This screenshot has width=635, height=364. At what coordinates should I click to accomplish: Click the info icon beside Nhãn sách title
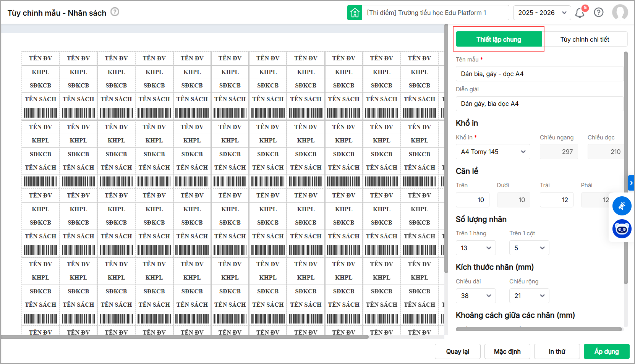(115, 12)
